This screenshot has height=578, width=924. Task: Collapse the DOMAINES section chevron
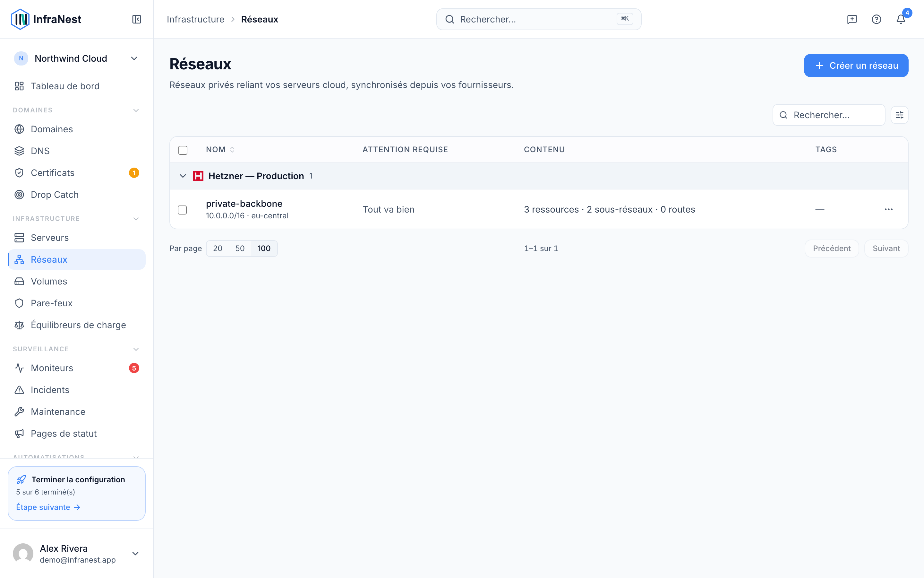(136, 110)
